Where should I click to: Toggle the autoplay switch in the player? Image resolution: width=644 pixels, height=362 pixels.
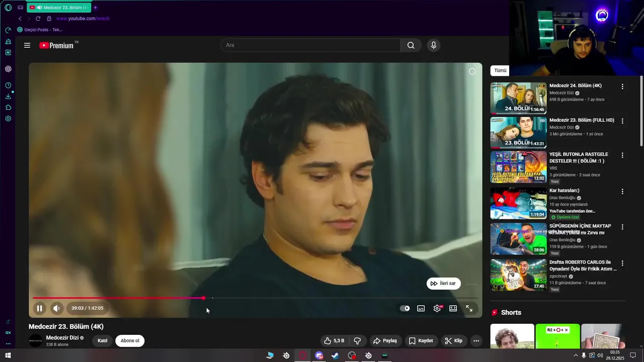[x=405, y=308]
